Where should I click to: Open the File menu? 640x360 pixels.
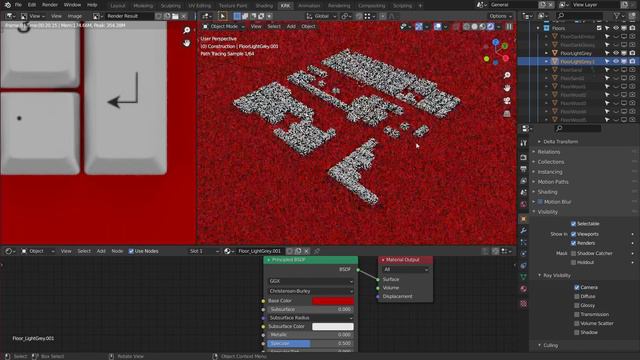18,5
